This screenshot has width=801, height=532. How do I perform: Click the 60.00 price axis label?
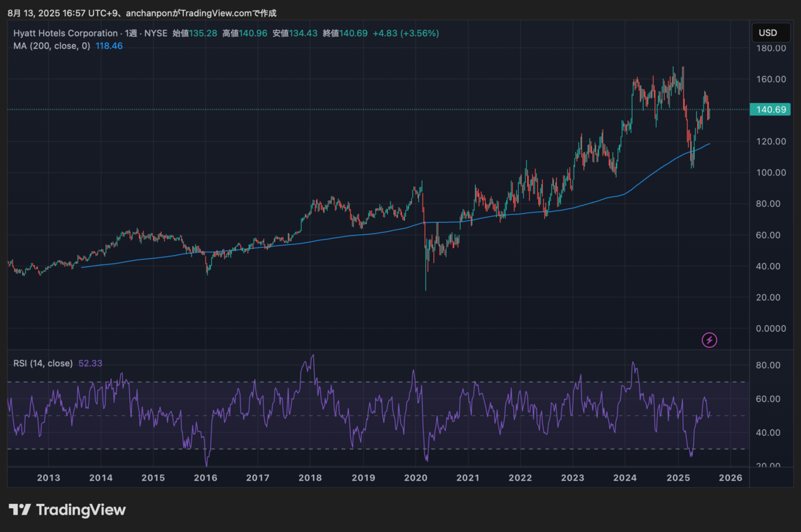[770, 235]
